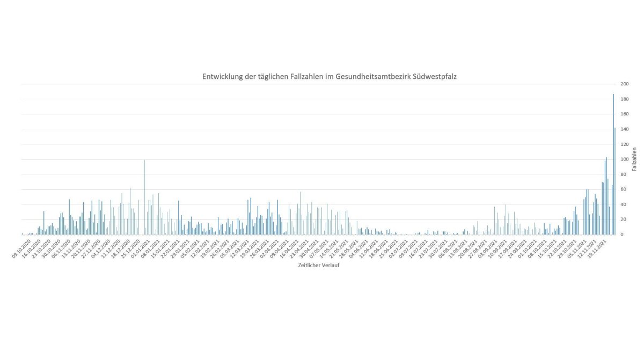Select the vertical 'Fallzahlen' y-axis title
Viewport: 644px width, 338px height.
coord(634,159)
